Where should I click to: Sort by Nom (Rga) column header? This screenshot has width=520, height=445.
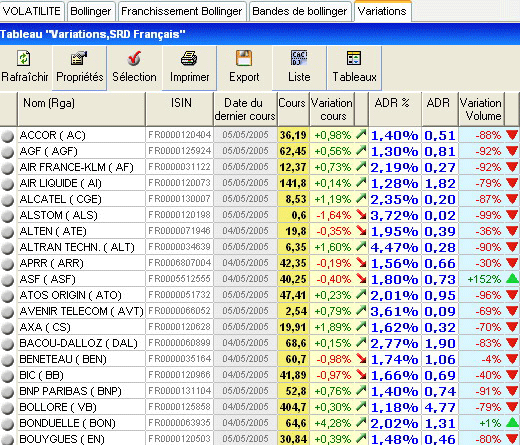81,109
